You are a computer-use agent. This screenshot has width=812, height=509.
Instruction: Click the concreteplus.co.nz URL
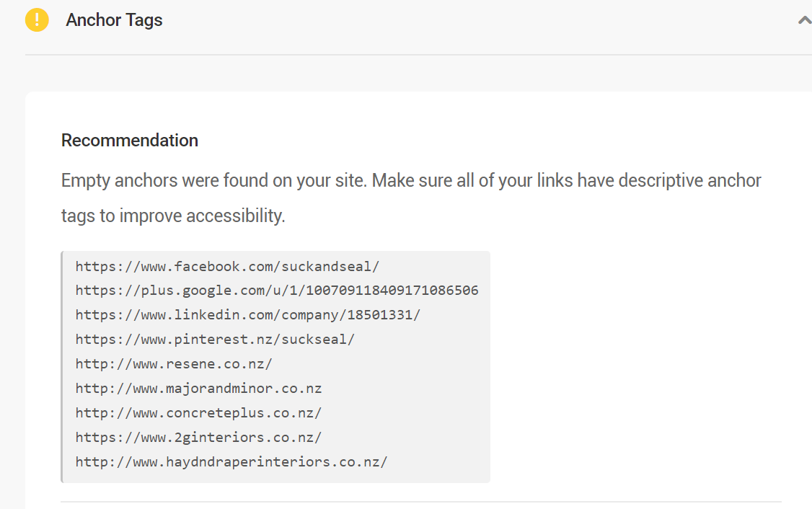pyautogui.click(x=199, y=412)
